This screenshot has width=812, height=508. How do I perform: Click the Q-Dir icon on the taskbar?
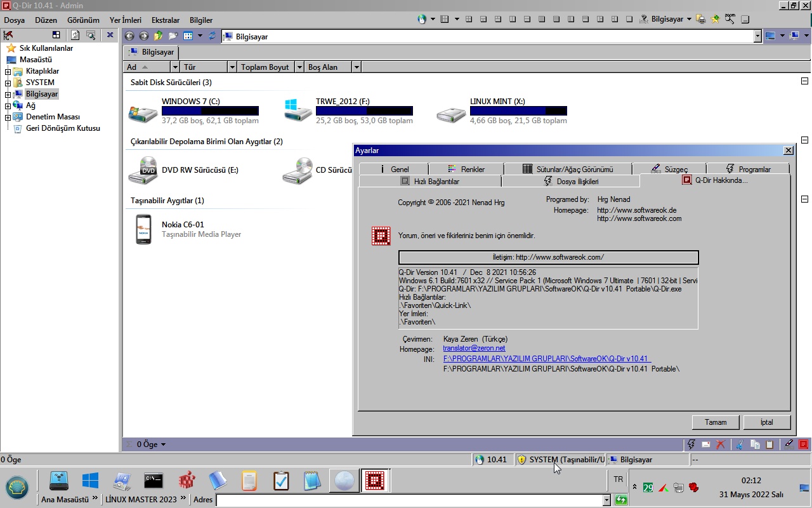(374, 481)
